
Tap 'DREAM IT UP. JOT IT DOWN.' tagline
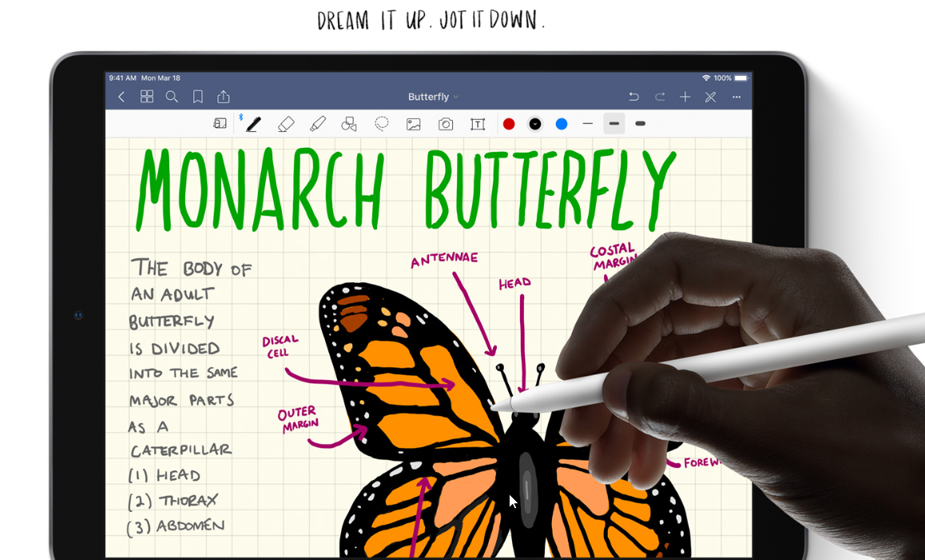point(431,21)
